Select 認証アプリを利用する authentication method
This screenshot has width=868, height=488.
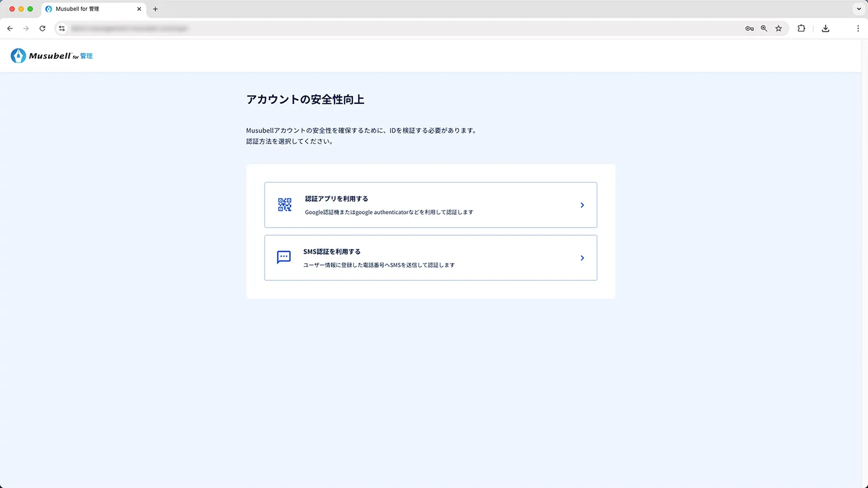pos(431,204)
